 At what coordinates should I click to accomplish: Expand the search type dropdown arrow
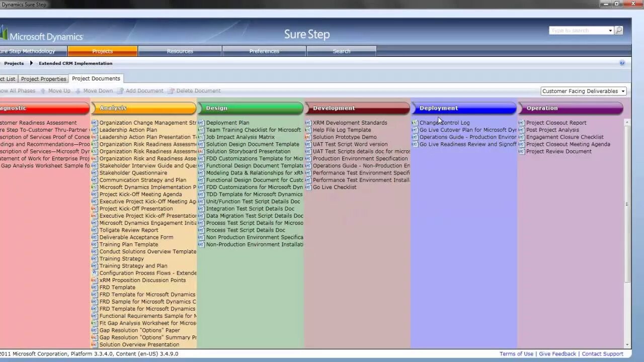click(x=610, y=31)
